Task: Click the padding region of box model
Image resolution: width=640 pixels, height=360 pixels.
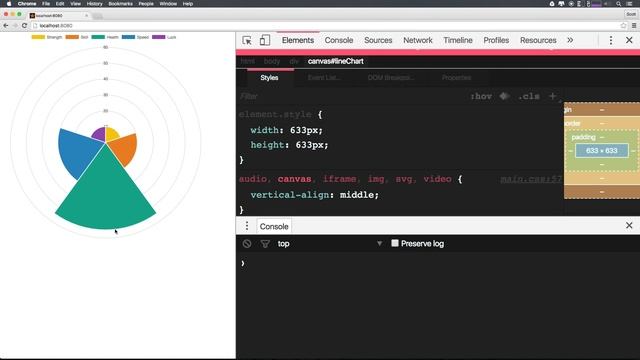Action: point(584,137)
